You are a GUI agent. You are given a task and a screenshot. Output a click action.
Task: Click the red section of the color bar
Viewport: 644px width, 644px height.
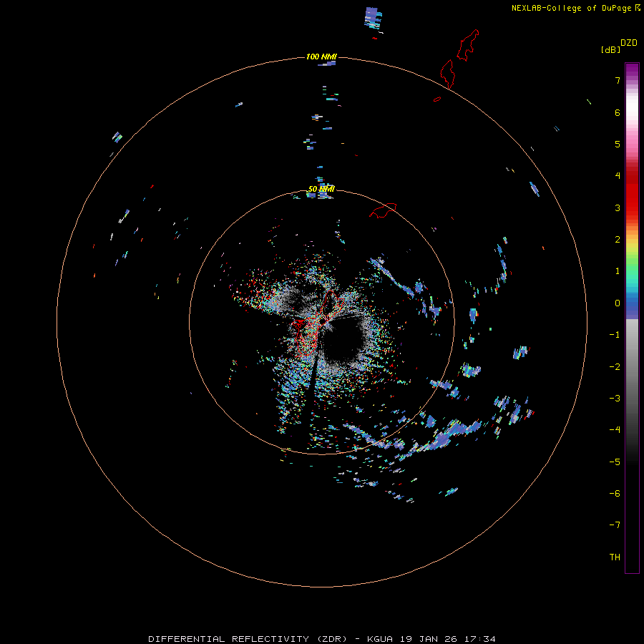(x=632, y=191)
